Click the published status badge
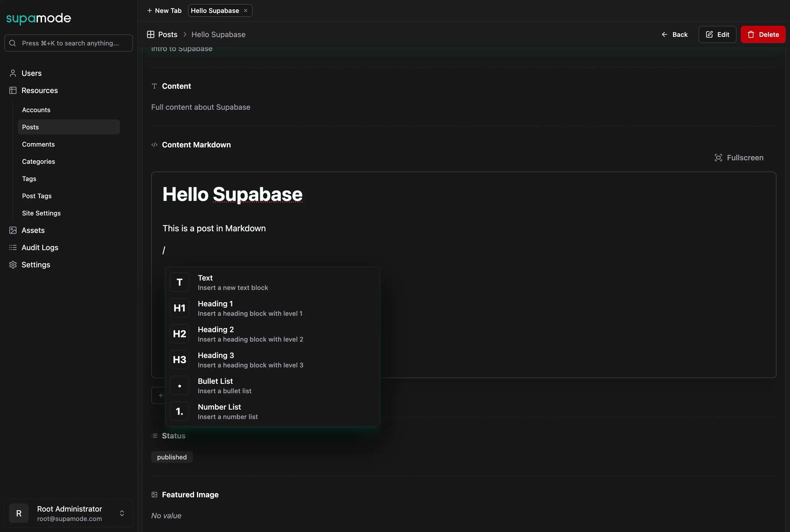Viewport: 790px width, 532px height. point(172,457)
